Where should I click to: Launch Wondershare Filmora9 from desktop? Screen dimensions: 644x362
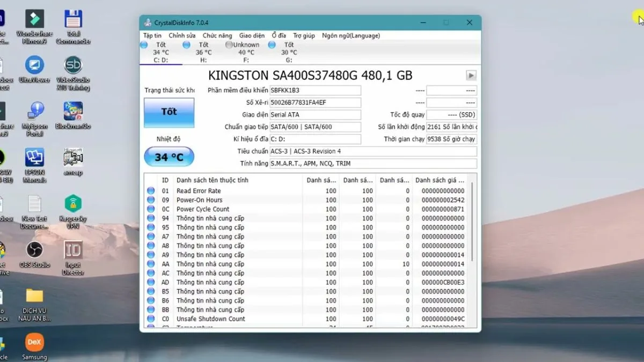[34, 20]
